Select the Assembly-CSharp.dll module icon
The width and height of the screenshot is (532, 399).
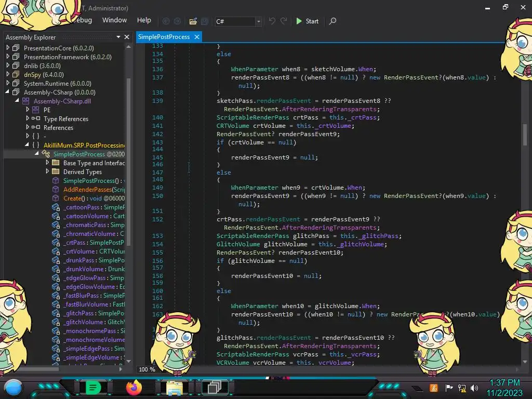point(26,101)
